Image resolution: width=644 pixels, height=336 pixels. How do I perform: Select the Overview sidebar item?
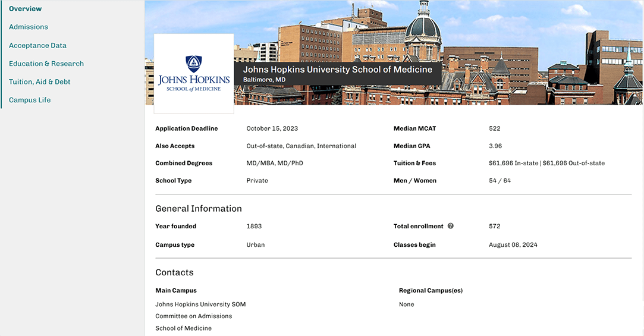[x=26, y=9]
